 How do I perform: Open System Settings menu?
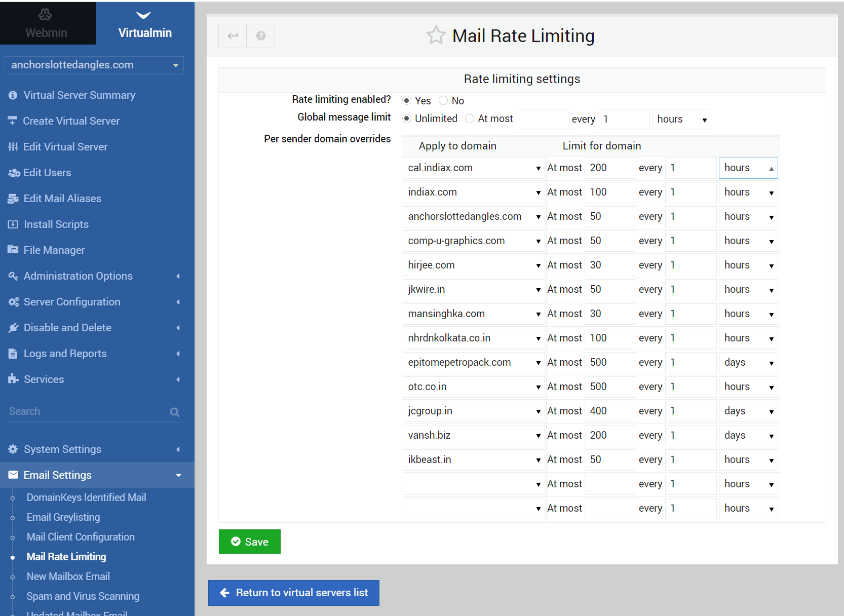[x=97, y=449]
